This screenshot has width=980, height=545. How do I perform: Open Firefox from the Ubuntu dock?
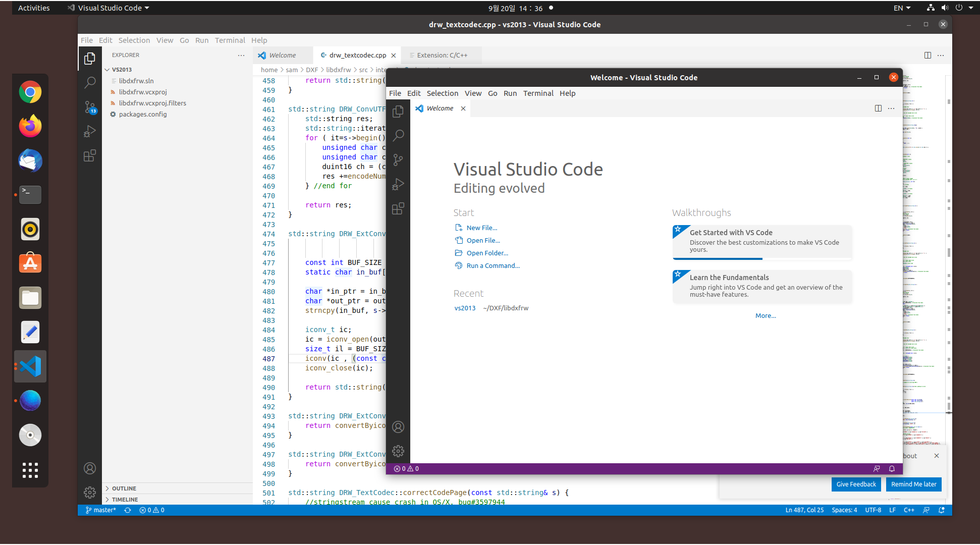point(30,126)
